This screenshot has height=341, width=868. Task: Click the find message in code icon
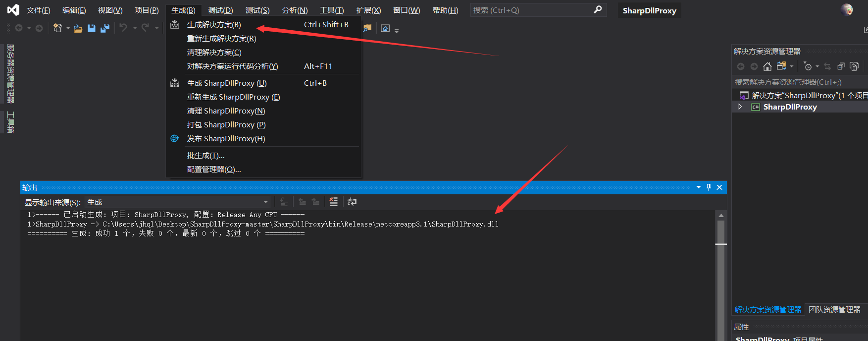(x=284, y=202)
